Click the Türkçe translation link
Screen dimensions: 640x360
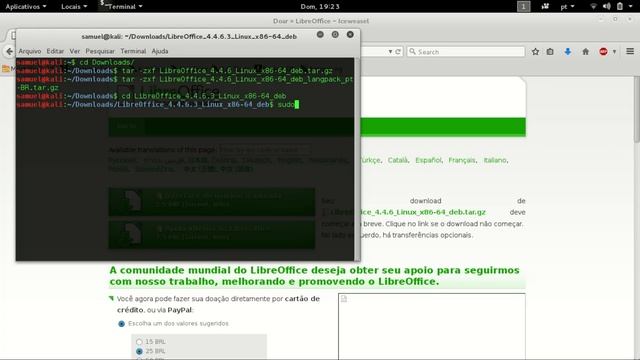[x=370, y=160]
